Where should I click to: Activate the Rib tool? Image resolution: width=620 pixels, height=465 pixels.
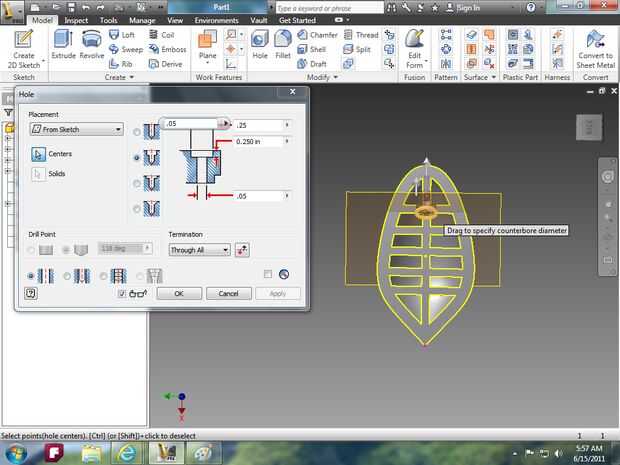pos(121,64)
